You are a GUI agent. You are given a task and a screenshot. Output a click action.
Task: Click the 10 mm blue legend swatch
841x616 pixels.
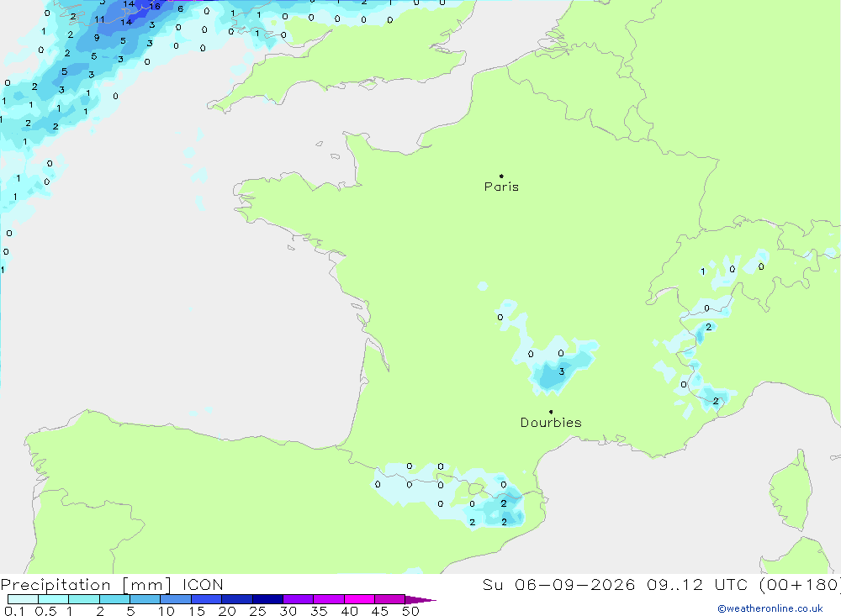pos(176,599)
